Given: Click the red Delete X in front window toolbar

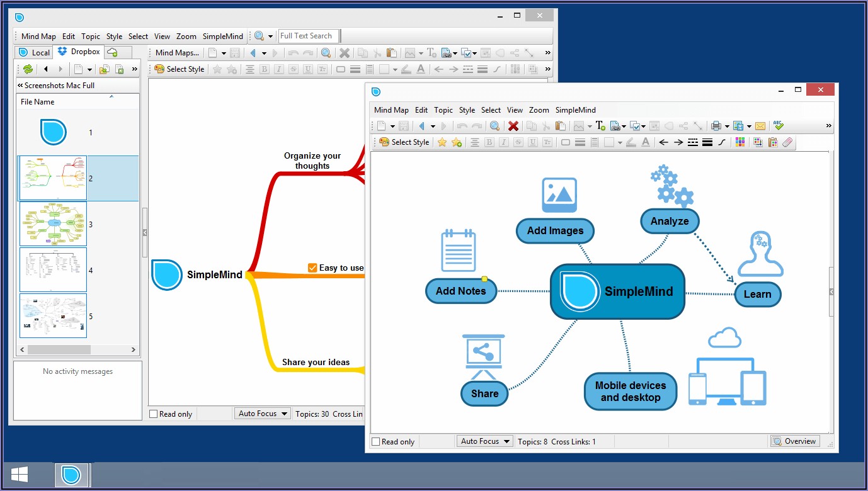Looking at the screenshot, I should click(x=513, y=126).
